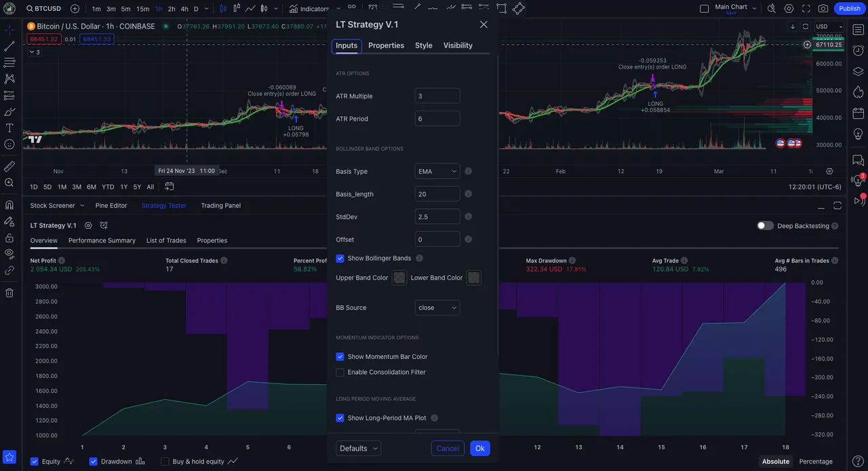This screenshot has width=868, height=471.
Task: Select the ruler measure tool
Action: (9, 166)
